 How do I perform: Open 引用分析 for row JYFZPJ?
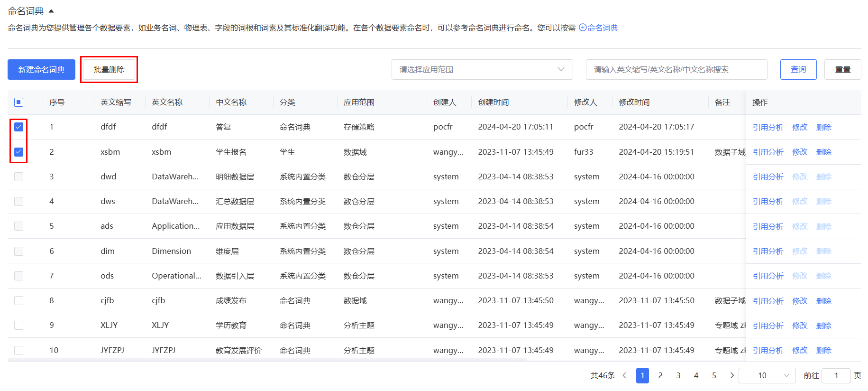pyautogui.click(x=768, y=350)
